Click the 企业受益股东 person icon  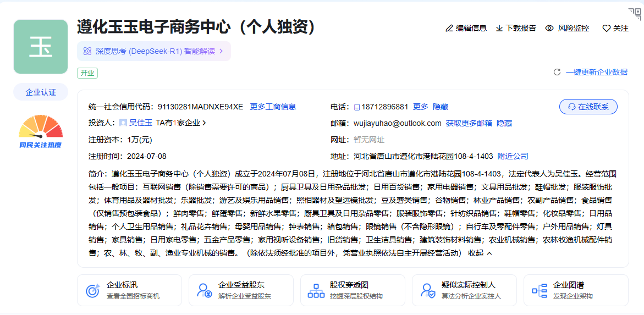(204, 291)
